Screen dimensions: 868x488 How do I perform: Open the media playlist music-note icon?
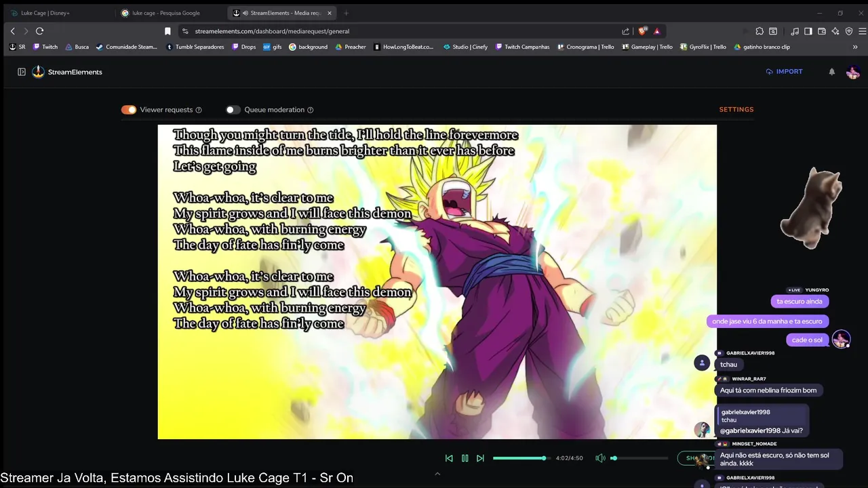click(794, 31)
